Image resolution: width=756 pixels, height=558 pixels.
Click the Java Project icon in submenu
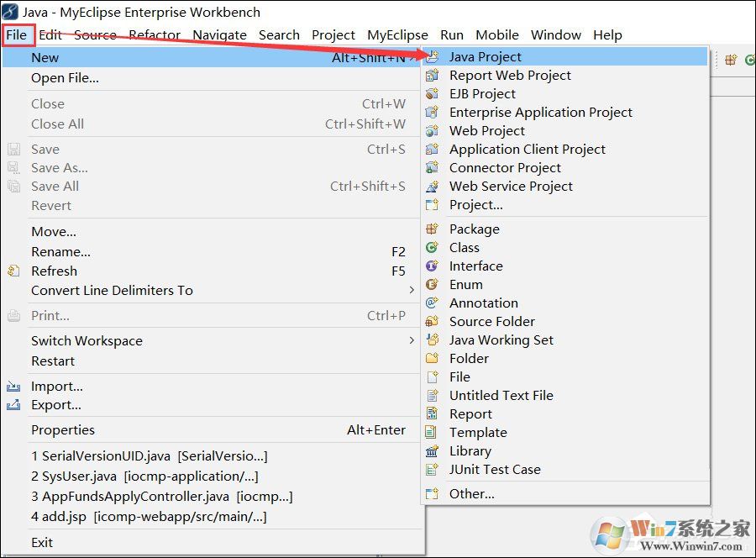coord(433,57)
